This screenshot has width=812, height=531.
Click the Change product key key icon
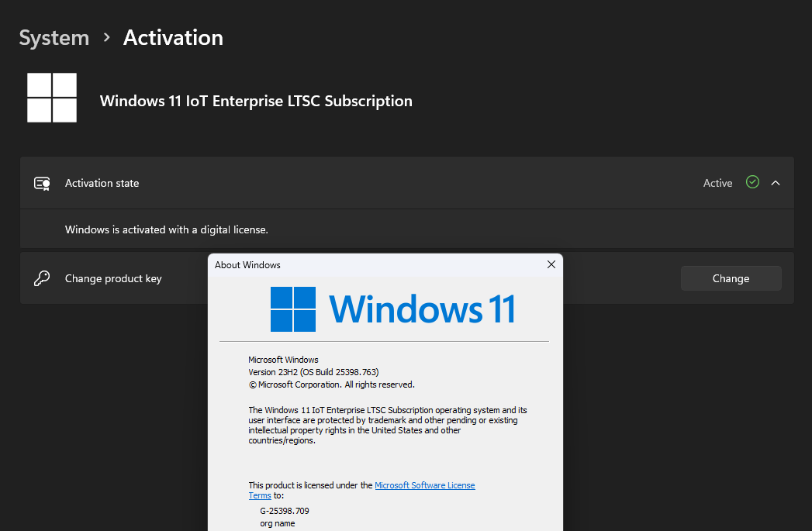[42, 278]
